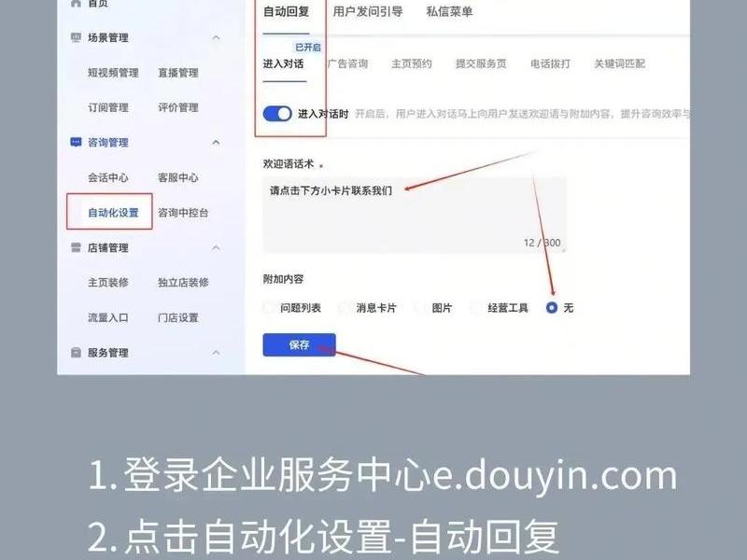Image resolution: width=747 pixels, height=560 pixels.
Task: Open 短视频管理 in sidebar
Action: 113,73
